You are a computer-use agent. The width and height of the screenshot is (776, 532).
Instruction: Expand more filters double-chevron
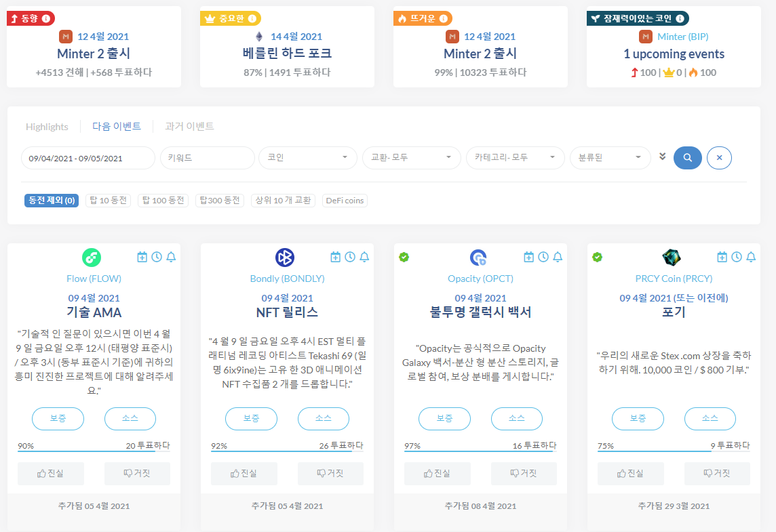(x=662, y=157)
